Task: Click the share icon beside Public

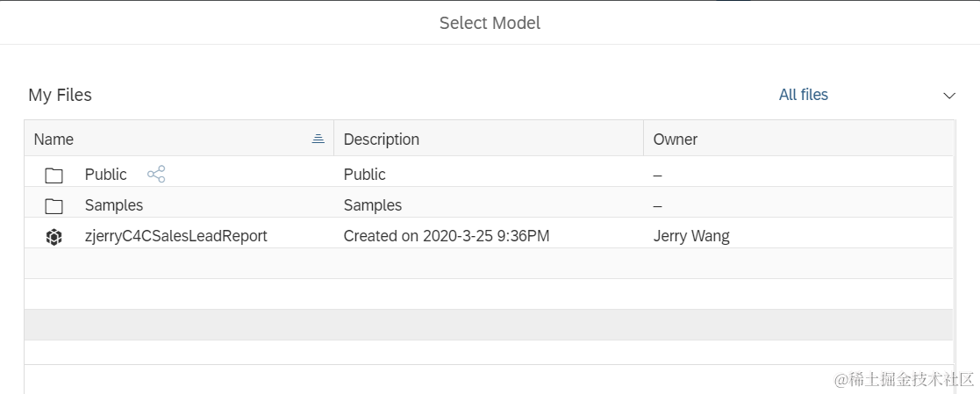Action: pos(156,175)
